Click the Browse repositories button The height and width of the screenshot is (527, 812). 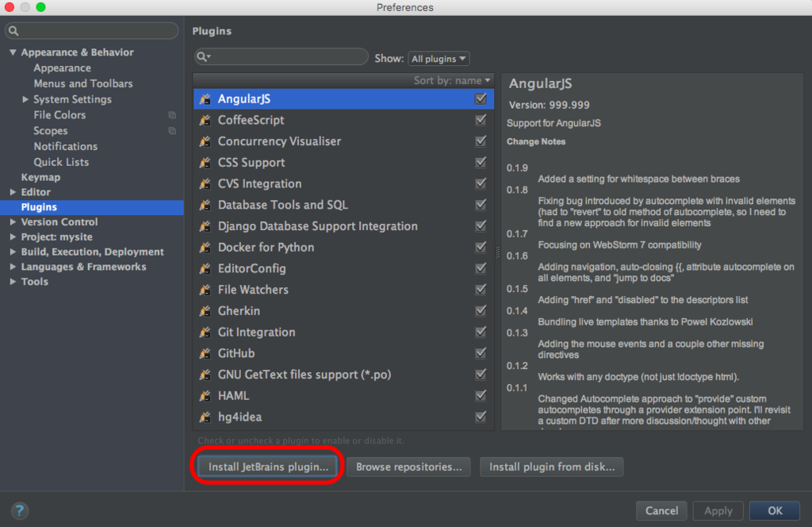point(408,467)
